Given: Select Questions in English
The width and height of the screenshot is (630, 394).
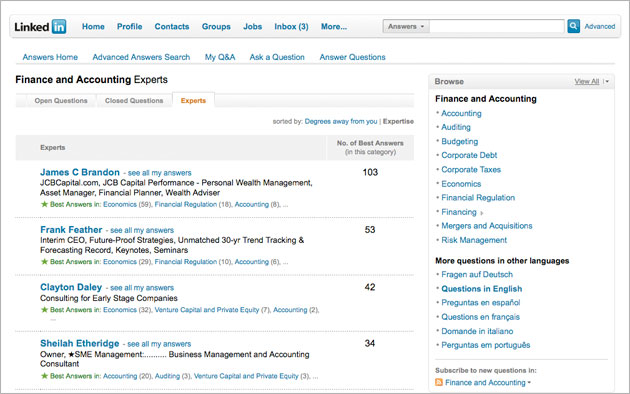Looking at the screenshot, I should click(x=482, y=289).
